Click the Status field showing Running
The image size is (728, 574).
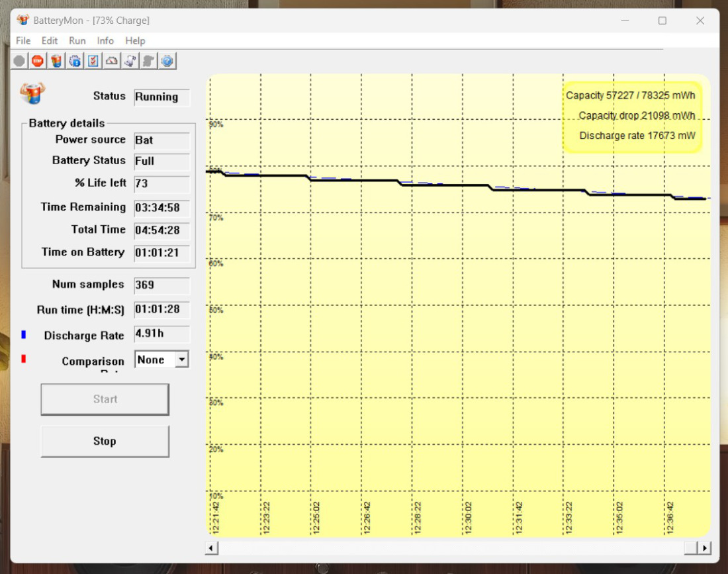click(161, 97)
